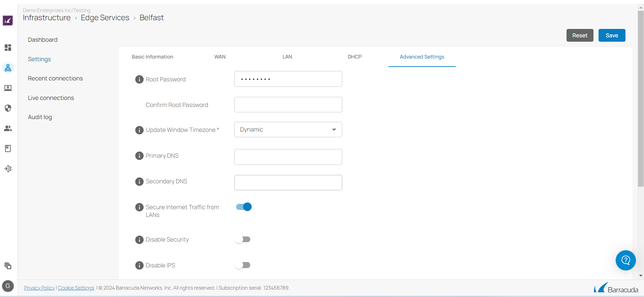Focus the Confirm Root Password field

click(x=288, y=105)
